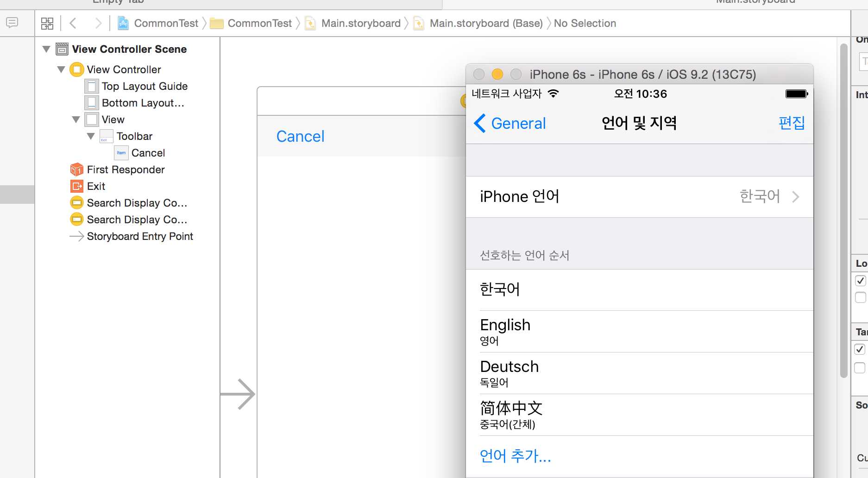This screenshot has width=868, height=478.
Task: Select Top Layout Guide in outline
Action: tap(145, 86)
